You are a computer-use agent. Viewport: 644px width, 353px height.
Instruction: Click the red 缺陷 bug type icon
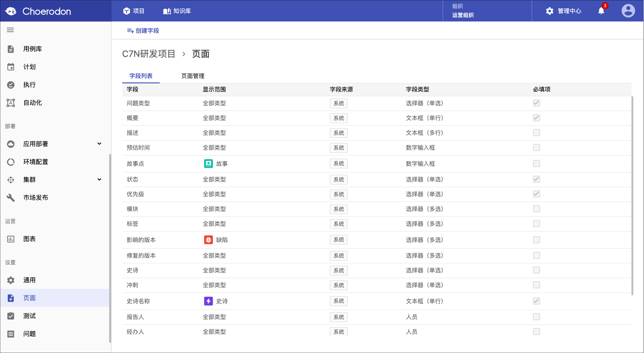[x=208, y=240]
